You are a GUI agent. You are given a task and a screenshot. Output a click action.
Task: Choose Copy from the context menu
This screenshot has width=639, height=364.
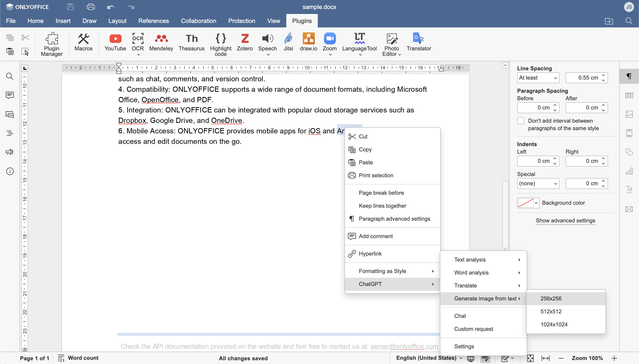[x=392, y=150]
